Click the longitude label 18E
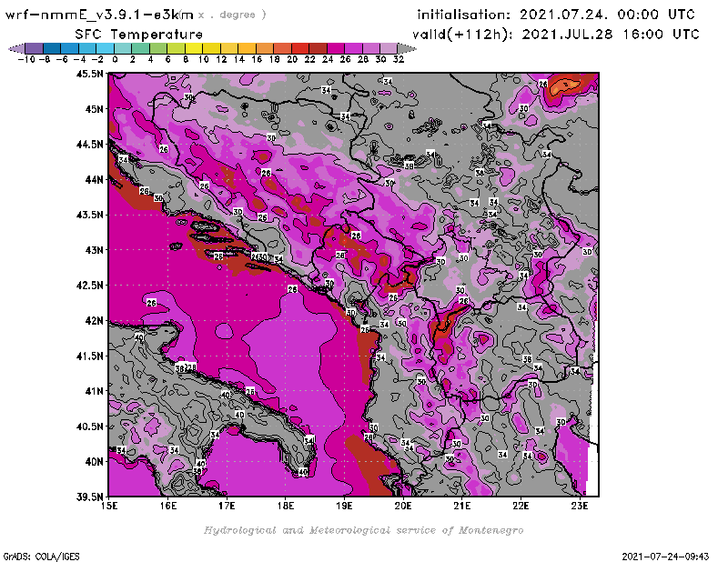This screenshot has height=562, width=728. pyautogui.click(x=286, y=506)
